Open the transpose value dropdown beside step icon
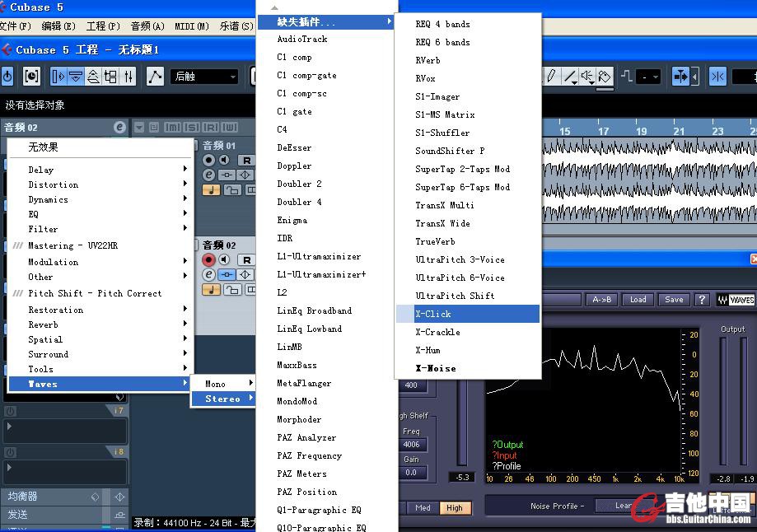 [x=648, y=77]
